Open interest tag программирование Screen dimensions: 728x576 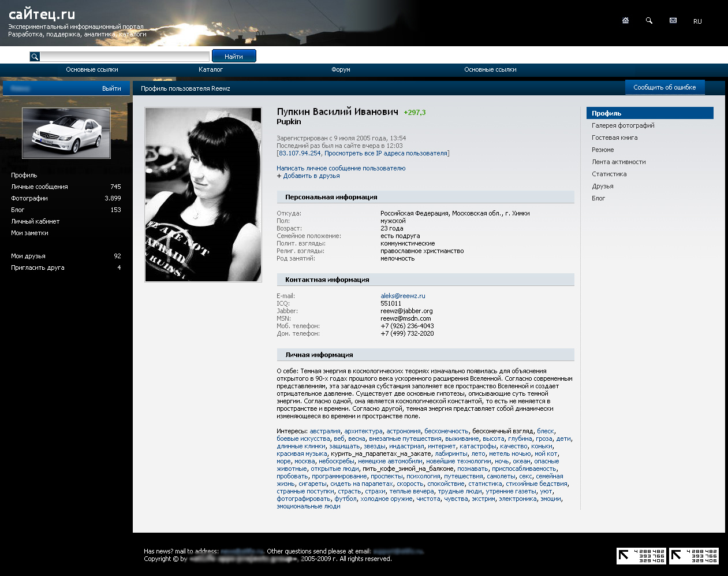click(339, 476)
